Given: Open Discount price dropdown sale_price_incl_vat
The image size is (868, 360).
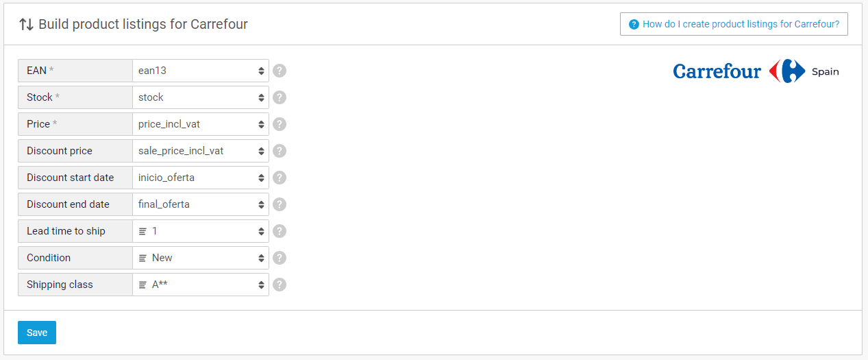Looking at the screenshot, I should coord(201,151).
